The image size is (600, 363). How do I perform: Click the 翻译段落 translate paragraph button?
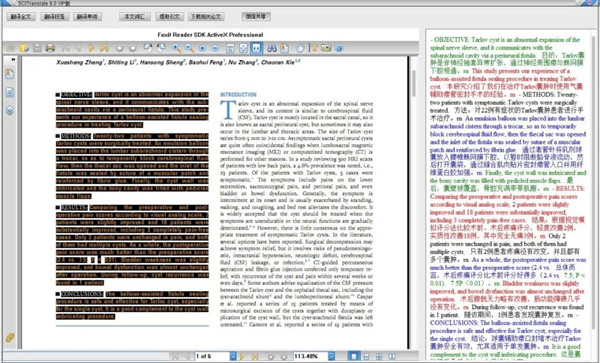coord(55,17)
